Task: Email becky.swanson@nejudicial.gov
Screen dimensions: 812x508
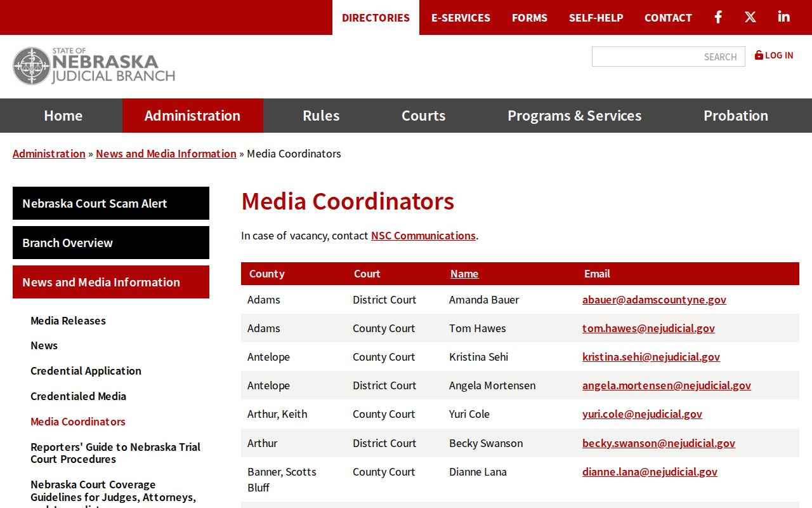Action: click(x=658, y=443)
